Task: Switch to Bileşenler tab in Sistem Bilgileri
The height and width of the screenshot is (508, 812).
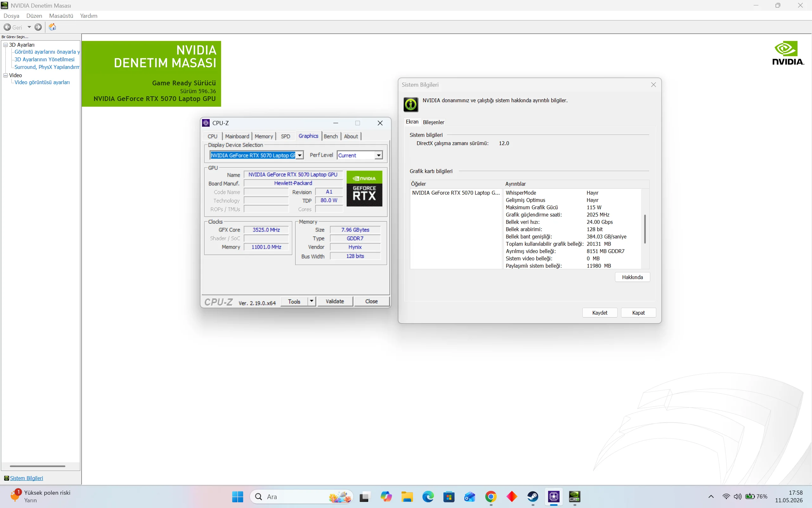Action: pyautogui.click(x=433, y=122)
